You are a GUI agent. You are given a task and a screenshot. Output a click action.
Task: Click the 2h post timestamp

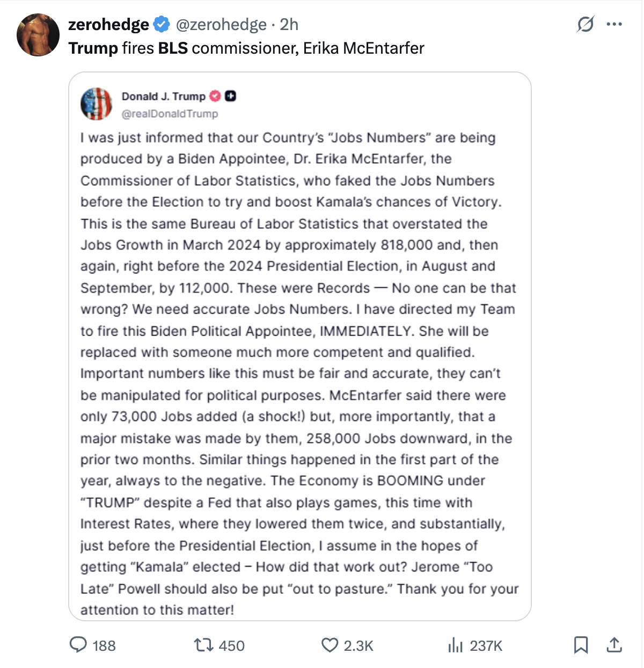tap(289, 24)
